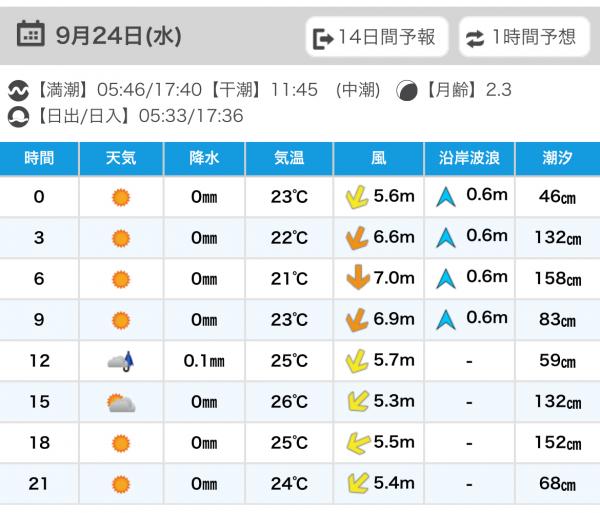The image size is (600, 513).
Task: Click the partly cloudy icon at hour 15
Action: (121, 403)
